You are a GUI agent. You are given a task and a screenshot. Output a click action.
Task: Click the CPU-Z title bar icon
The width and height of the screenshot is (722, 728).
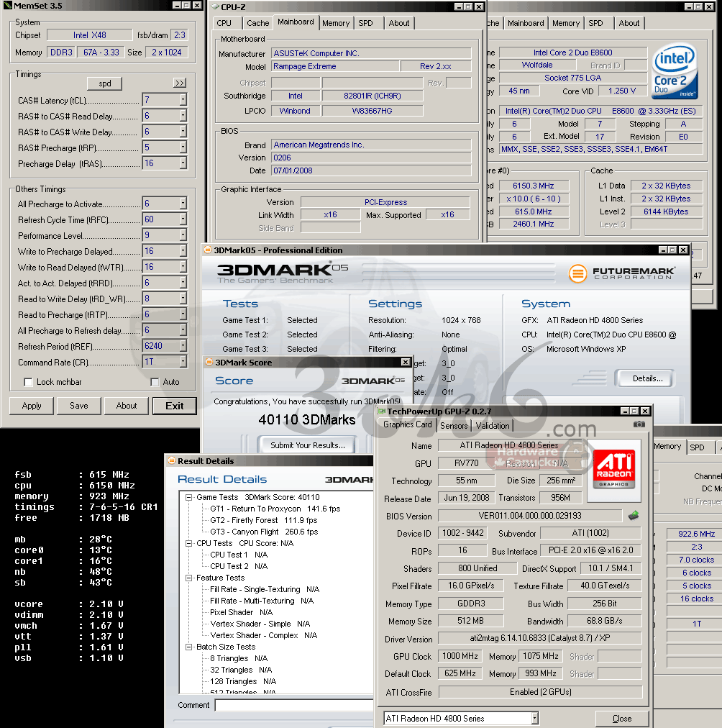point(215,6)
